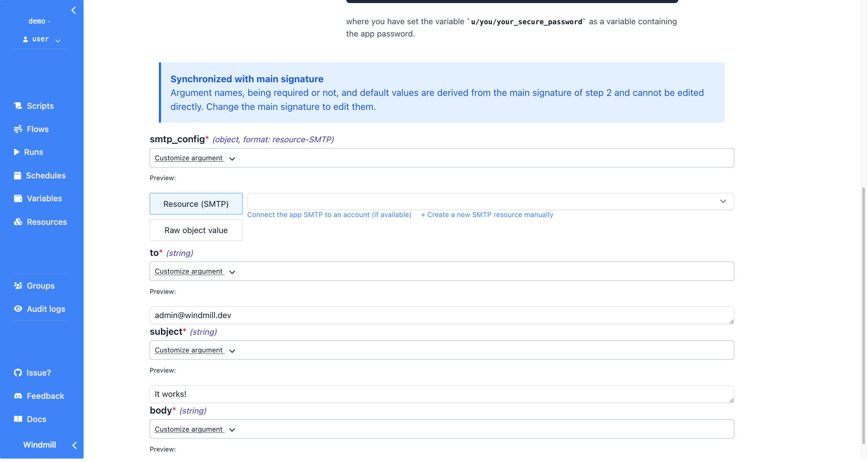This screenshot has height=462, width=868.
Task: Open the demo workspace menu
Action: (39, 21)
